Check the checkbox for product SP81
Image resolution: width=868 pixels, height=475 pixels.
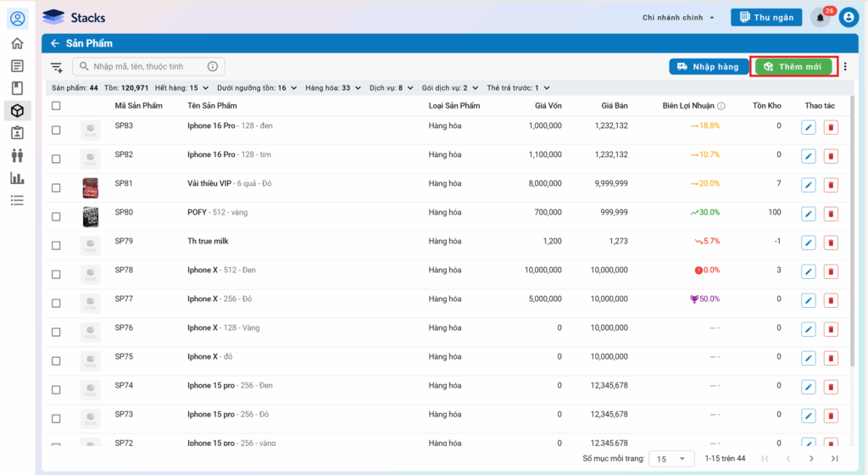click(56, 187)
